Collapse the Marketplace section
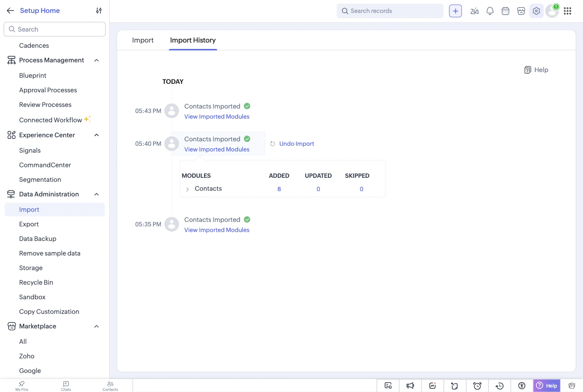583x392 pixels. pyautogui.click(x=96, y=326)
